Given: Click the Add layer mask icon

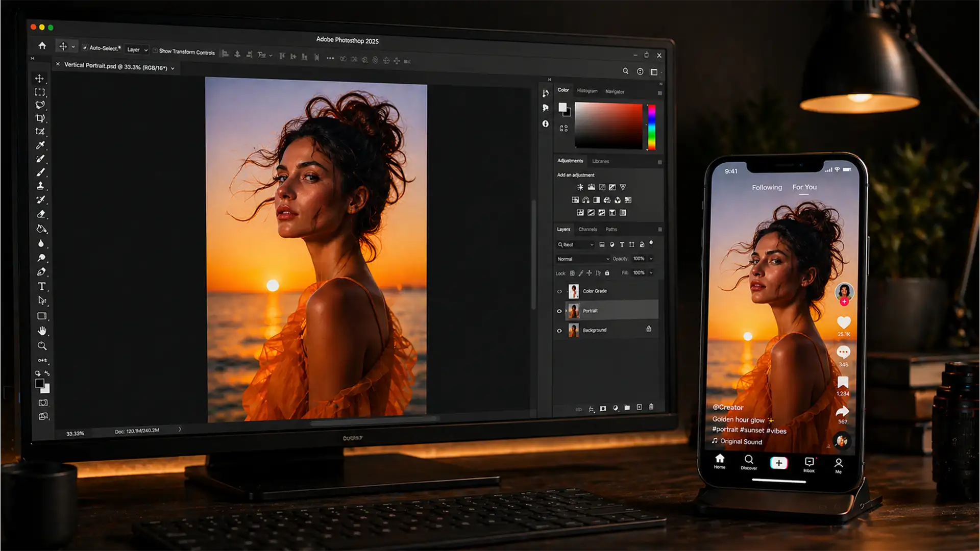Looking at the screenshot, I should (x=604, y=408).
